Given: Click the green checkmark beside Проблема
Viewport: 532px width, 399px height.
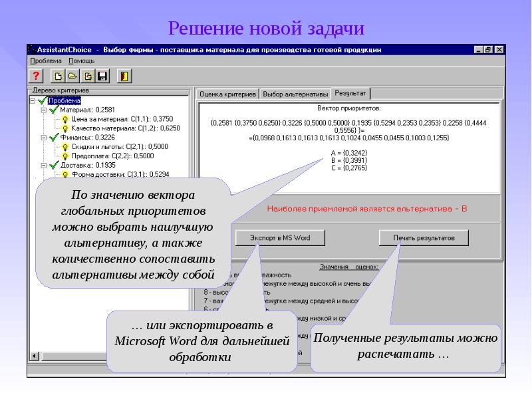Looking at the screenshot, I should click(42, 100).
